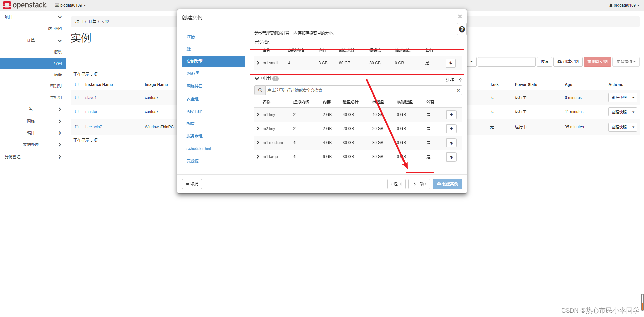Image resolution: width=644 pixels, height=317 pixels.
Task: Go to the 配置 configuration step
Action: pyautogui.click(x=191, y=124)
